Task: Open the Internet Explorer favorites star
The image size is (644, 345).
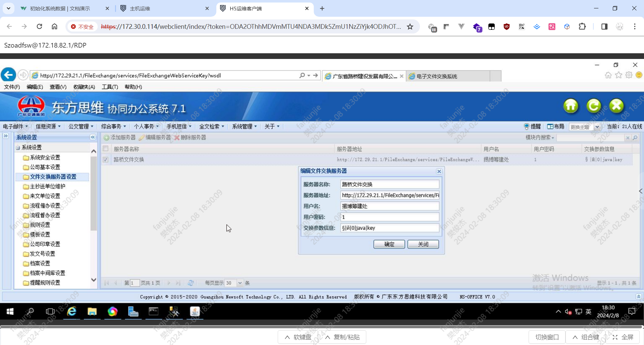Action: pos(619,75)
